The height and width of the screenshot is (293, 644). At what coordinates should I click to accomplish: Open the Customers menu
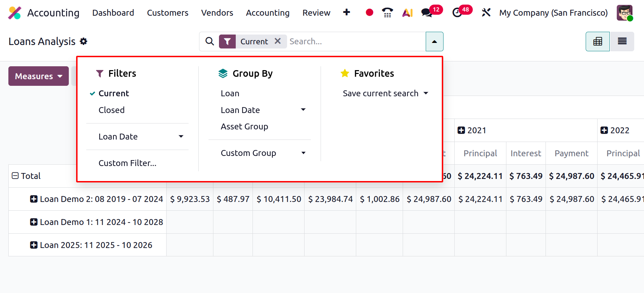(x=168, y=13)
